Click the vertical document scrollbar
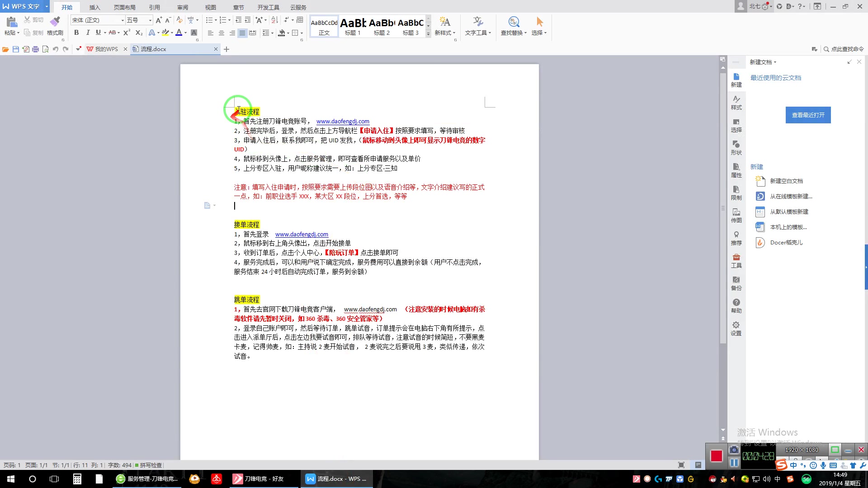The width and height of the screenshot is (868, 488). (723, 208)
